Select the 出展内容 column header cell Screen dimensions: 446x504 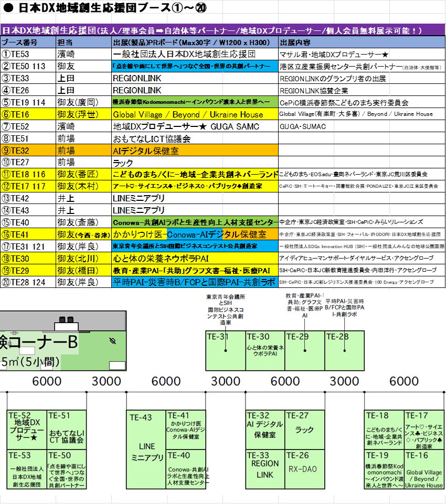[x=361, y=42]
